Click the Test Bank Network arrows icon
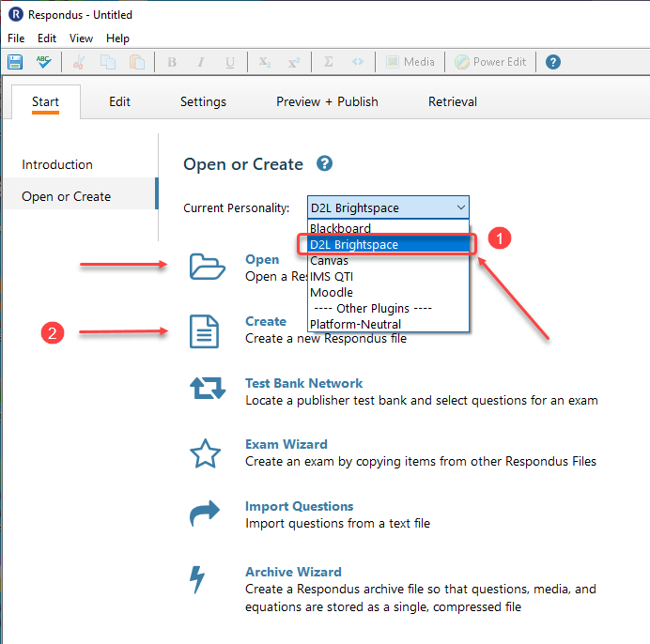Screen dimensions: 650x644 click(x=208, y=389)
